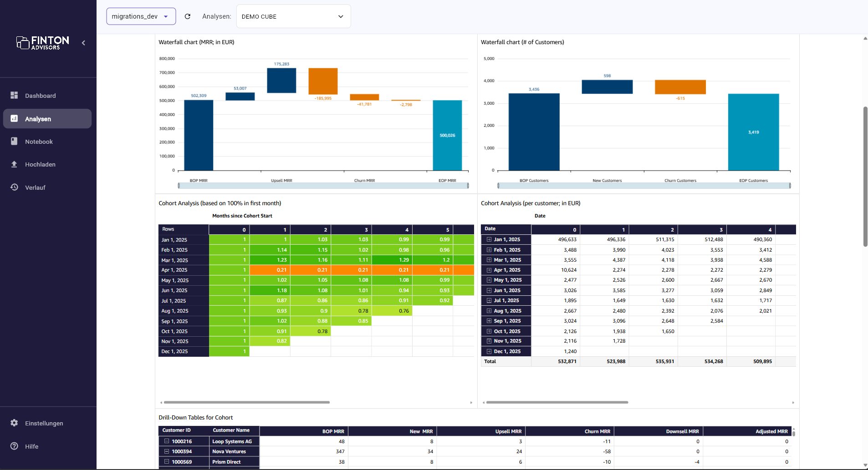Screen dimensions: 868x470
Task: Expand the Feb 1, 2025 cohort row
Action: pyautogui.click(x=489, y=250)
